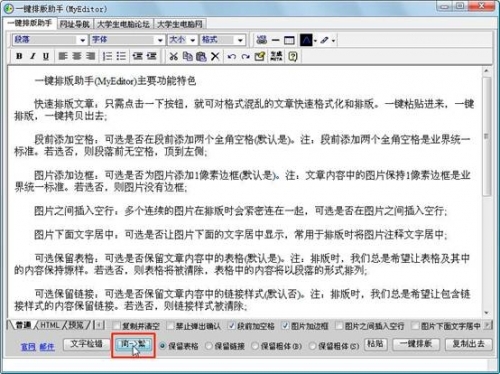Select 保留粗体(S) radio button
Screen dimensions: 500x374
313,346
